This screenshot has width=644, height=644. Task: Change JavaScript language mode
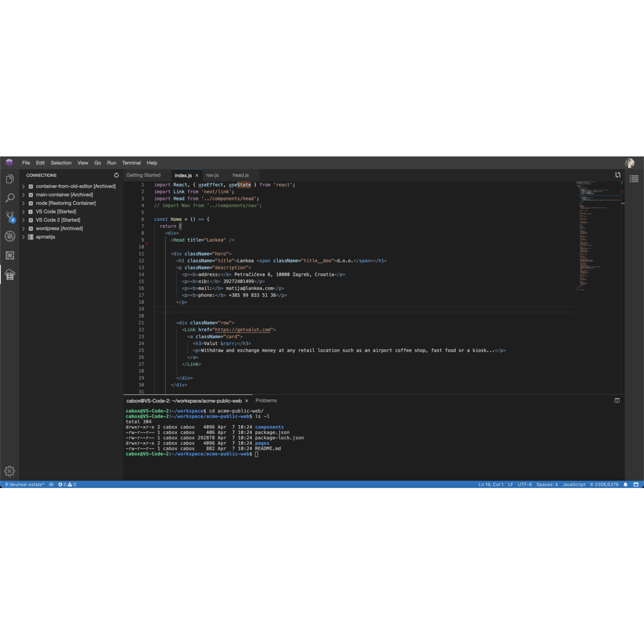point(574,485)
